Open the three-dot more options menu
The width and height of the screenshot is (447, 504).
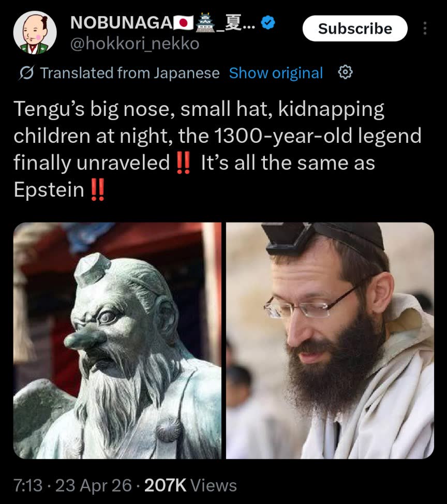(x=425, y=28)
